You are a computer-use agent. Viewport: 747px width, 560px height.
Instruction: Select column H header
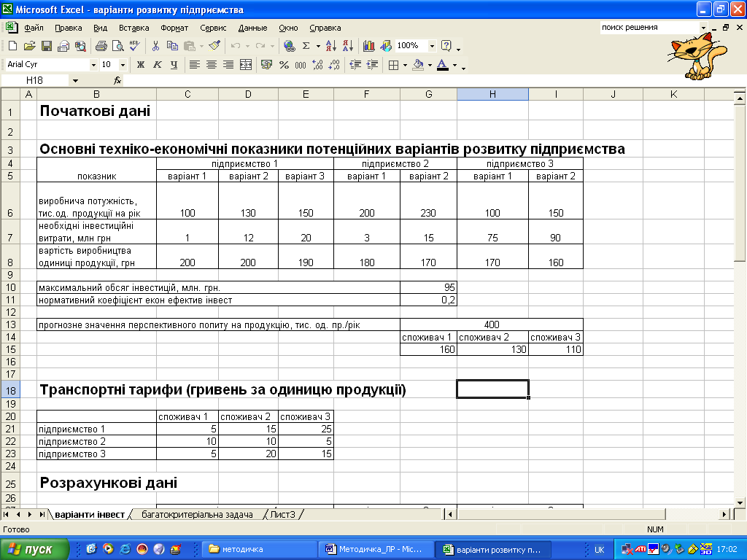492,94
